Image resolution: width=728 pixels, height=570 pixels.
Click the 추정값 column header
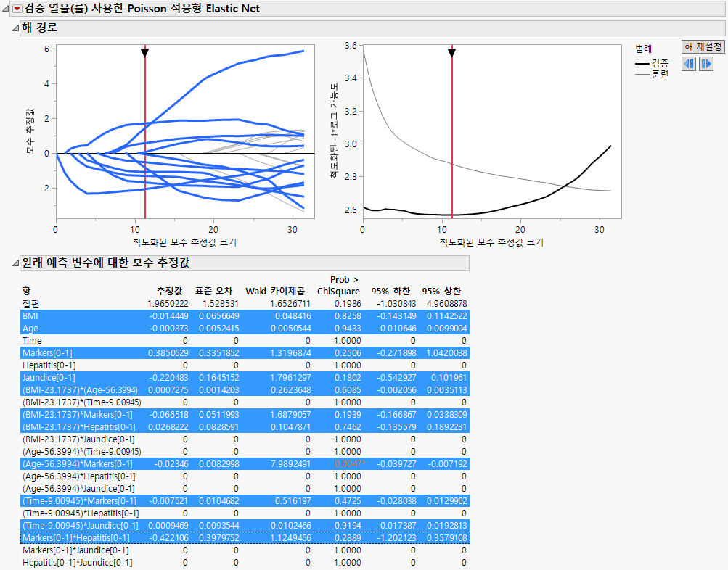coord(168,291)
